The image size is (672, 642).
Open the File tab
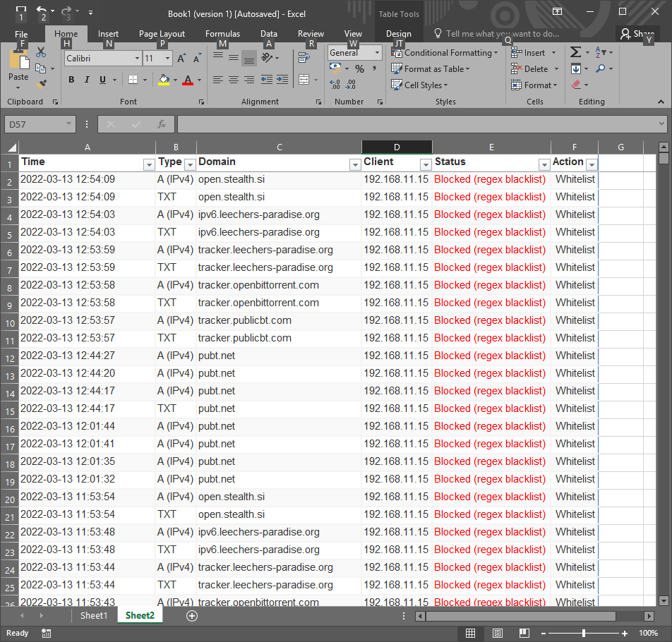[x=21, y=34]
